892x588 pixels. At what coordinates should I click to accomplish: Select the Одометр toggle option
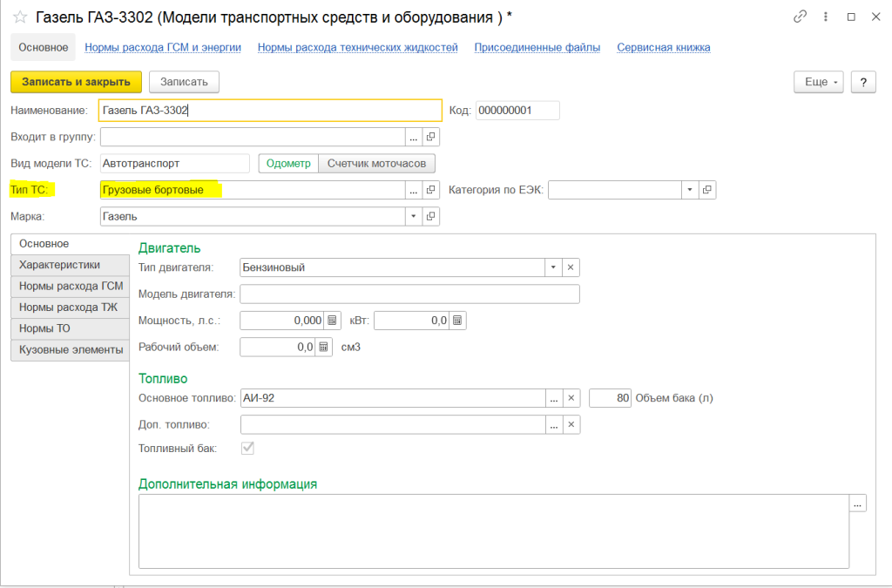point(288,163)
